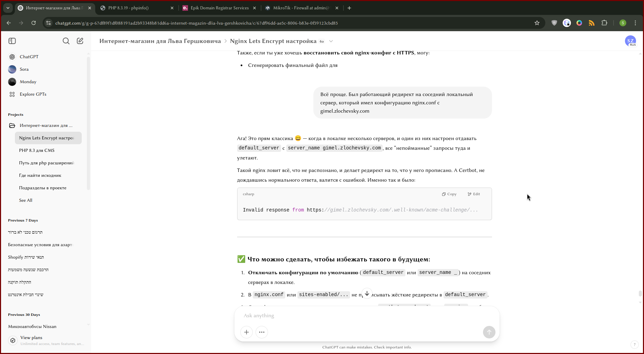Open the browser extensions puzzle icon
Screen dimensions: 644x354
click(604, 23)
